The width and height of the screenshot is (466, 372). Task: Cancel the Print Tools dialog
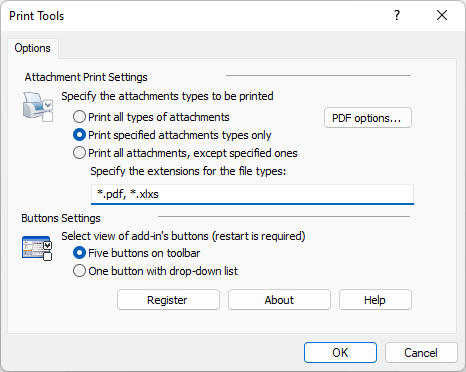pos(421,352)
